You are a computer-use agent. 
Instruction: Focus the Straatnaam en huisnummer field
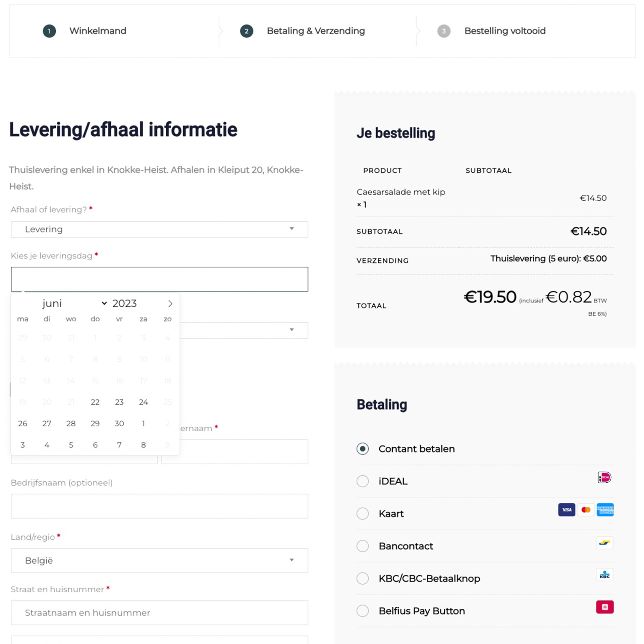[x=159, y=613]
